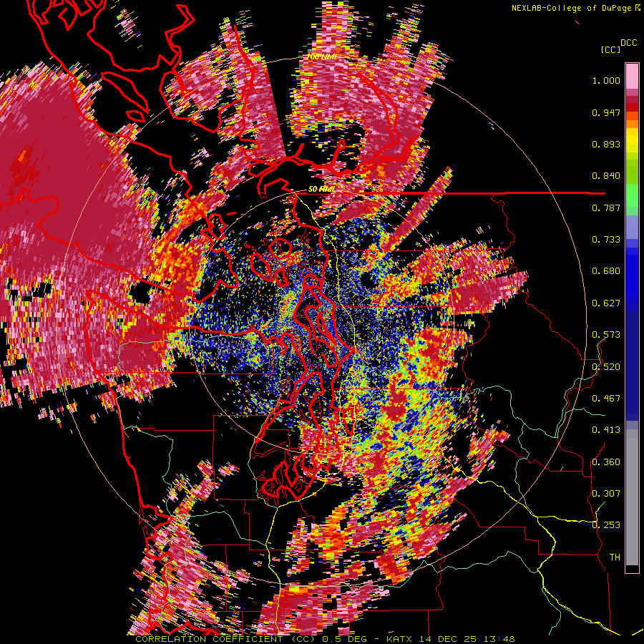Click the 0.733 legend value
Viewport: 644px width, 644px height.
pyautogui.click(x=606, y=240)
